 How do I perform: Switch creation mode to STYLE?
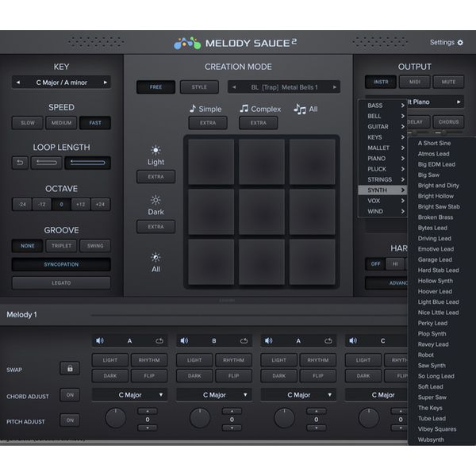click(199, 87)
